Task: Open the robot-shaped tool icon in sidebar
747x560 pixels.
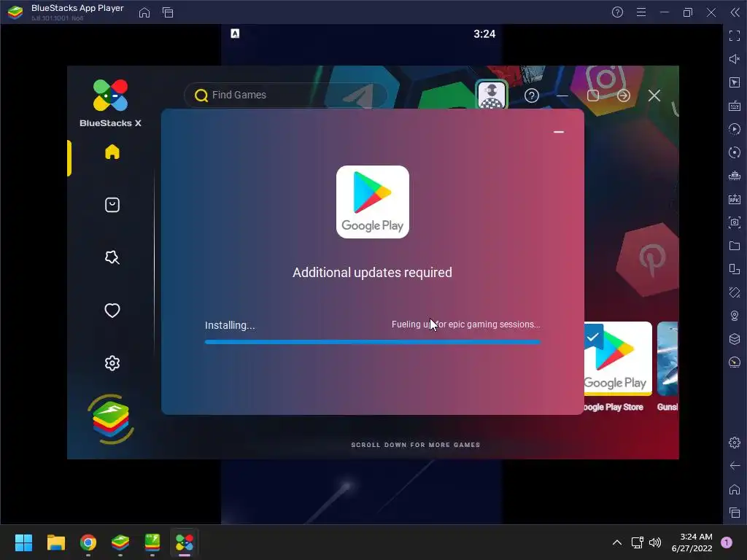Action: pos(735,176)
